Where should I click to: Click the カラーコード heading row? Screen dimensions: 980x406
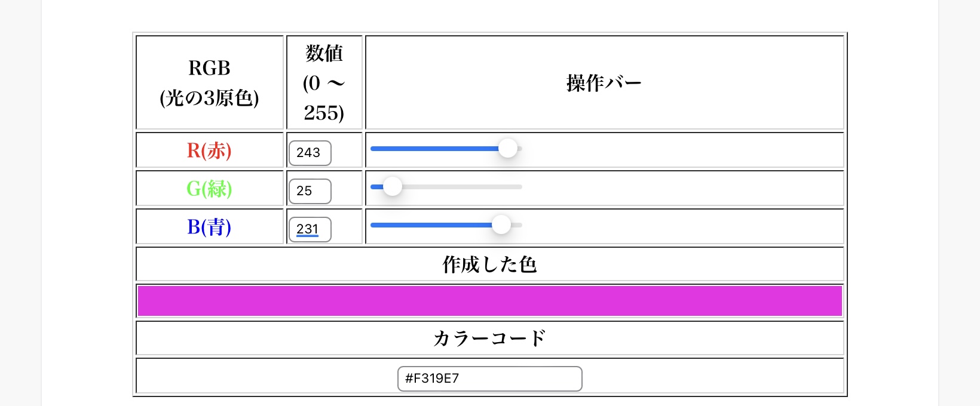(x=490, y=338)
